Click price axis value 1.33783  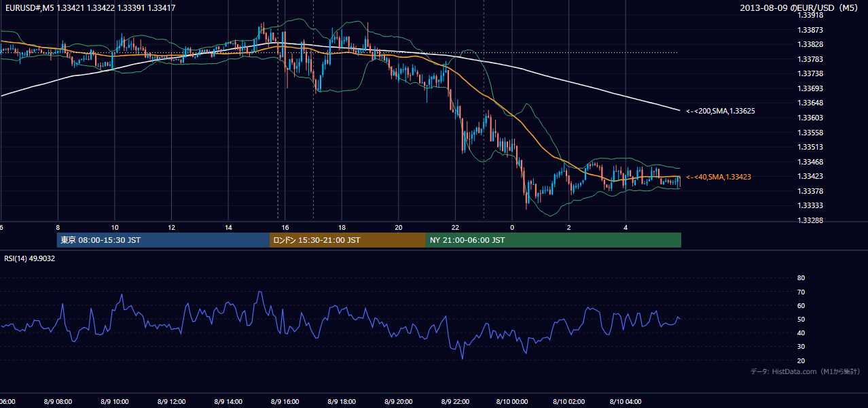pyautogui.click(x=810, y=59)
